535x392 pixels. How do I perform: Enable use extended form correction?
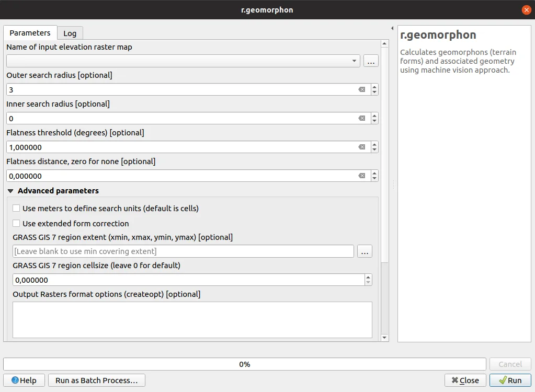click(16, 224)
